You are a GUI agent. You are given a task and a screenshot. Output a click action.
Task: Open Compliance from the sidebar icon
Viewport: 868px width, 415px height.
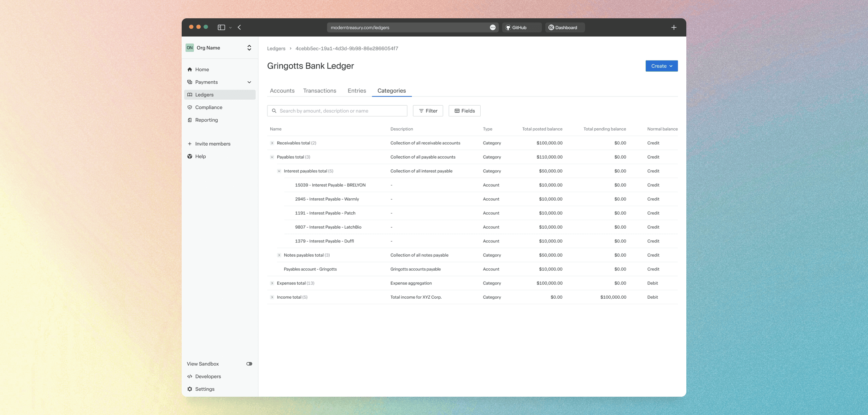click(190, 107)
